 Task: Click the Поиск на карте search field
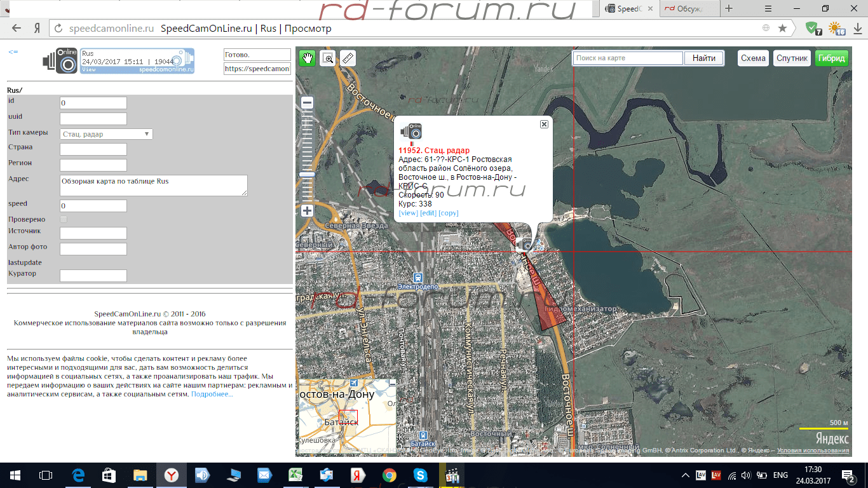[x=628, y=58]
